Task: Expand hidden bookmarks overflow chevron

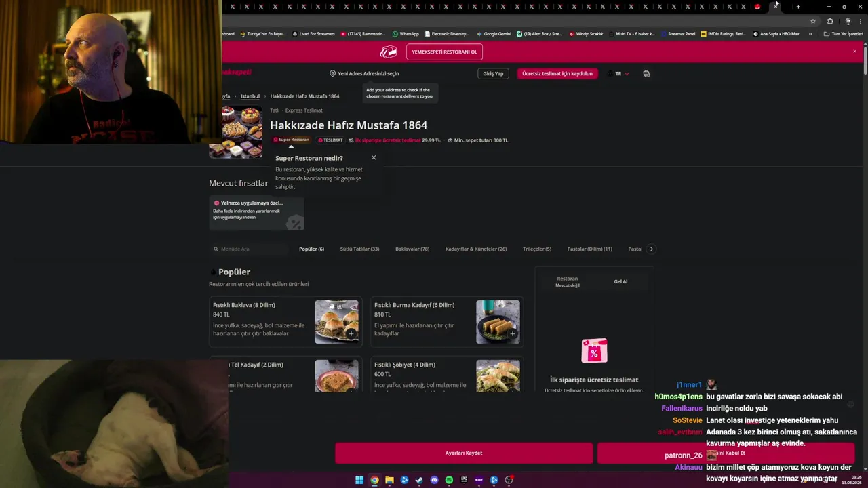Action: pos(810,33)
